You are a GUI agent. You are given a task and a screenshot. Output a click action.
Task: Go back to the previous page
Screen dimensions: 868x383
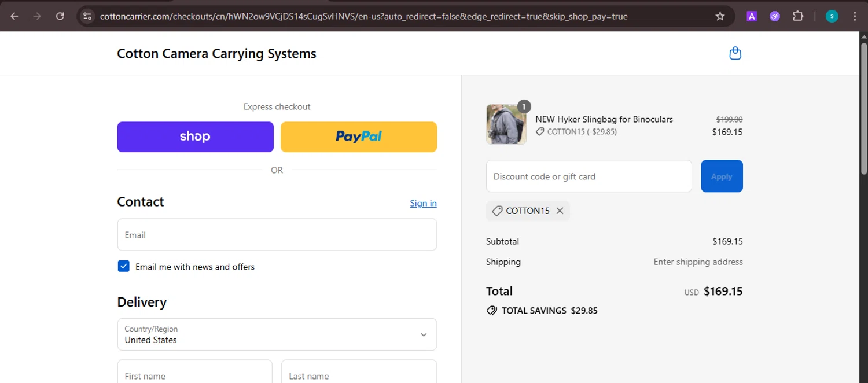point(14,16)
